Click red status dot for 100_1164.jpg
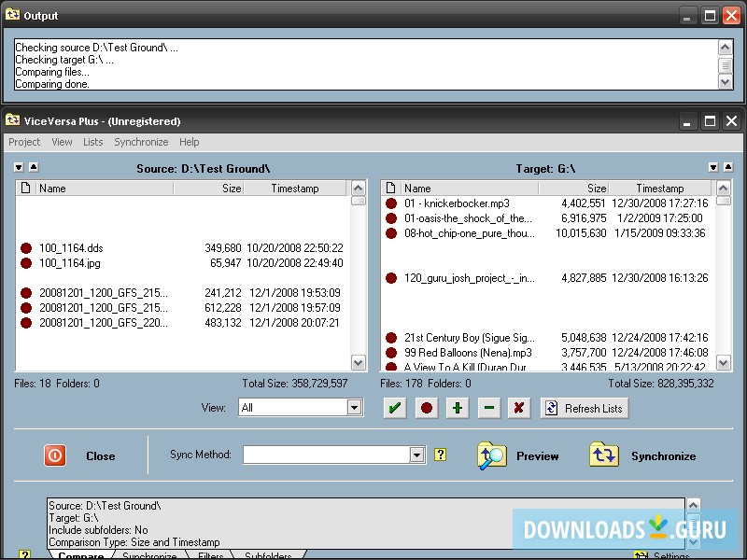The width and height of the screenshot is (747, 560). [26, 263]
